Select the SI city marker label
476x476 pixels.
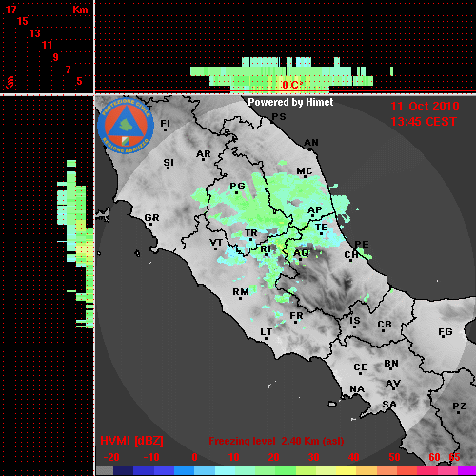[x=169, y=163]
